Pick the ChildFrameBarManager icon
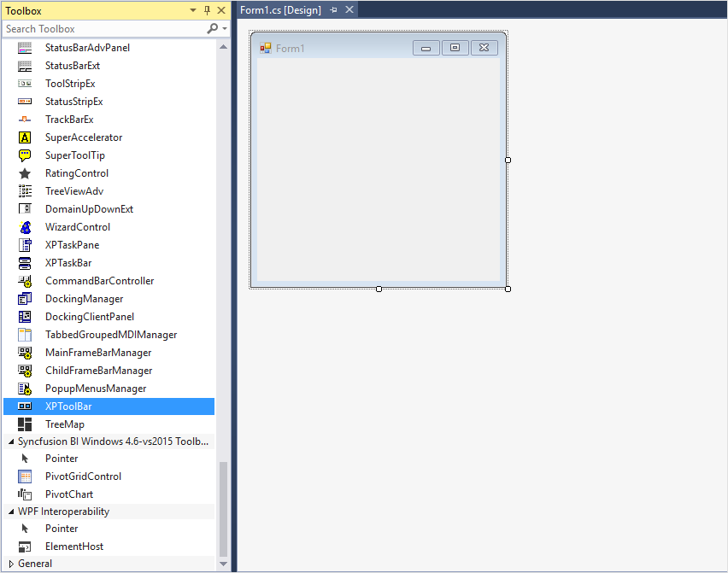This screenshot has height=573, width=728. tap(25, 371)
